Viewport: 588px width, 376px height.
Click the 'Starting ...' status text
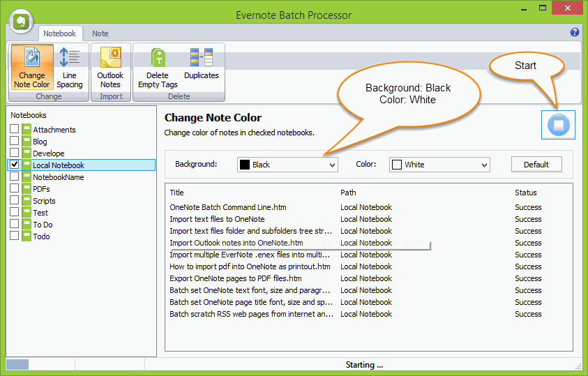pos(364,365)
